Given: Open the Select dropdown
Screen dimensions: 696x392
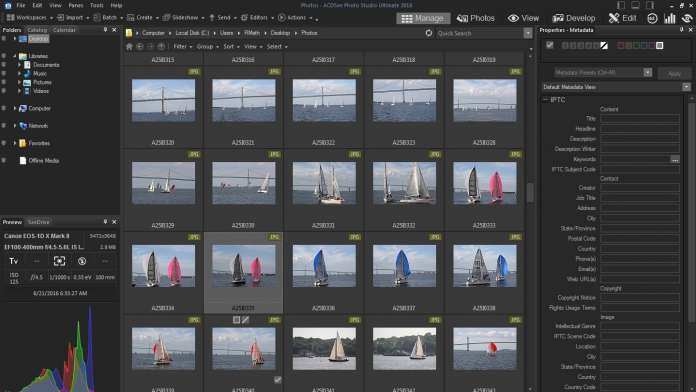Looking at the screenshot, I should [x=277, y=46].
